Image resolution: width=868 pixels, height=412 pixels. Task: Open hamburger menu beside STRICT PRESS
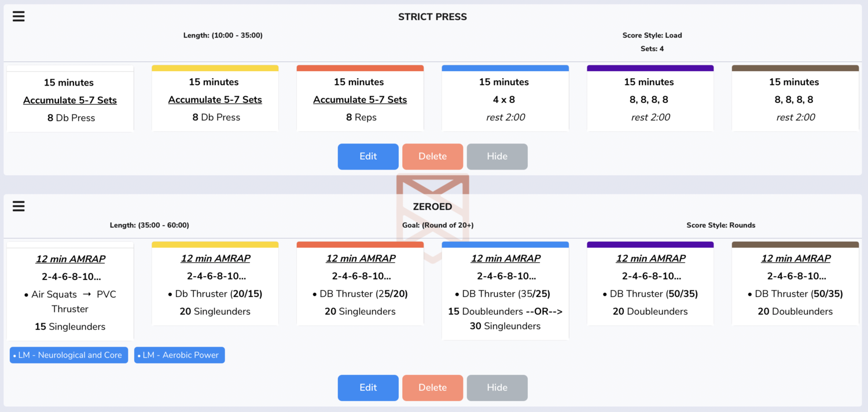pos(19,16)
